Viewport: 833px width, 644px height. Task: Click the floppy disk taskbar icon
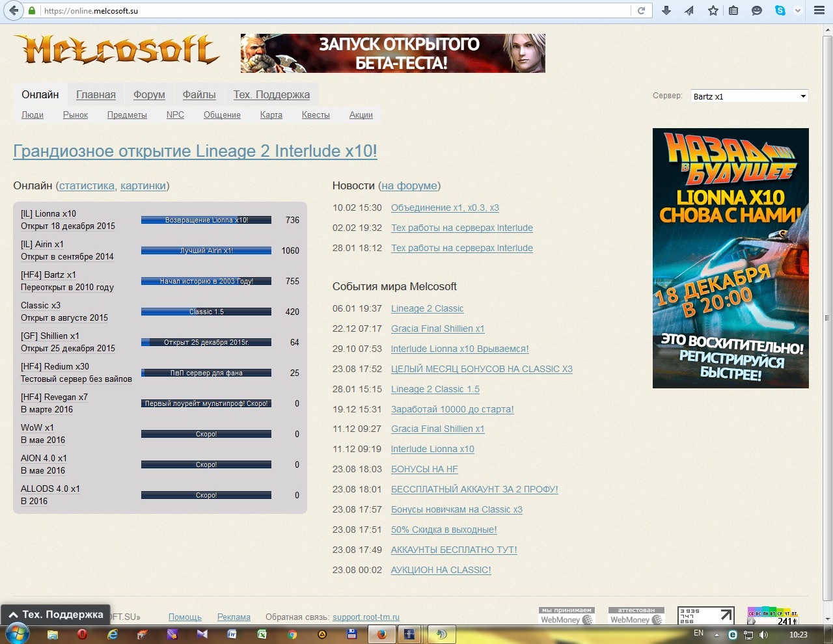pos(351,634)
